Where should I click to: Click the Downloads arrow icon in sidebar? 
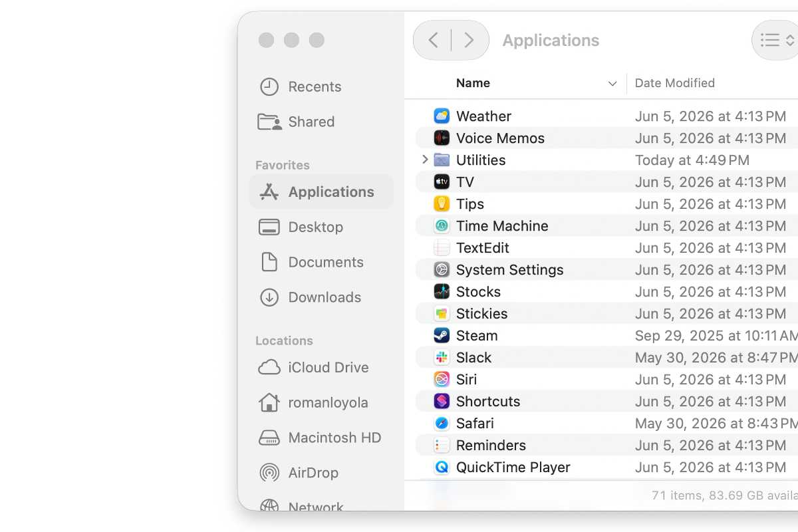tap(269, 297)
